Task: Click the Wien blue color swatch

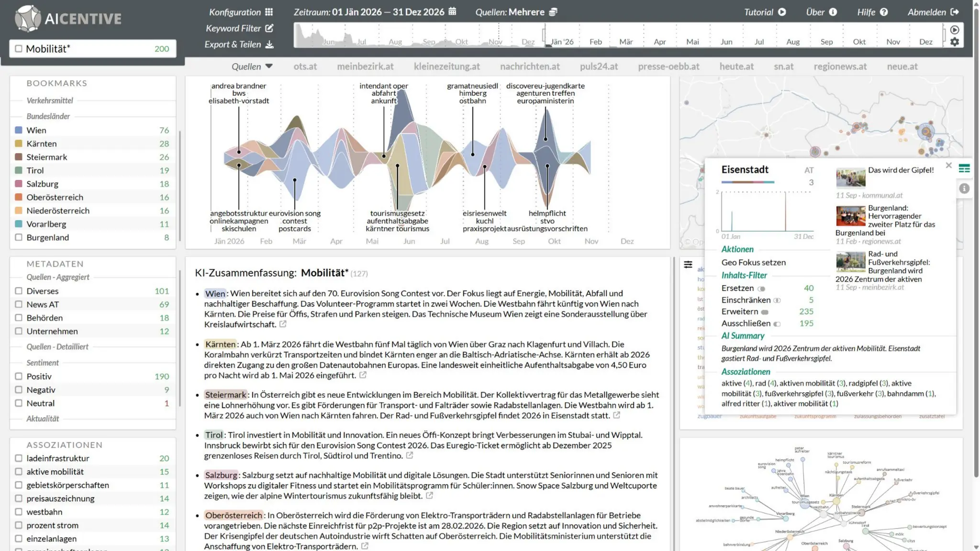Action: (x=19, y=130)
